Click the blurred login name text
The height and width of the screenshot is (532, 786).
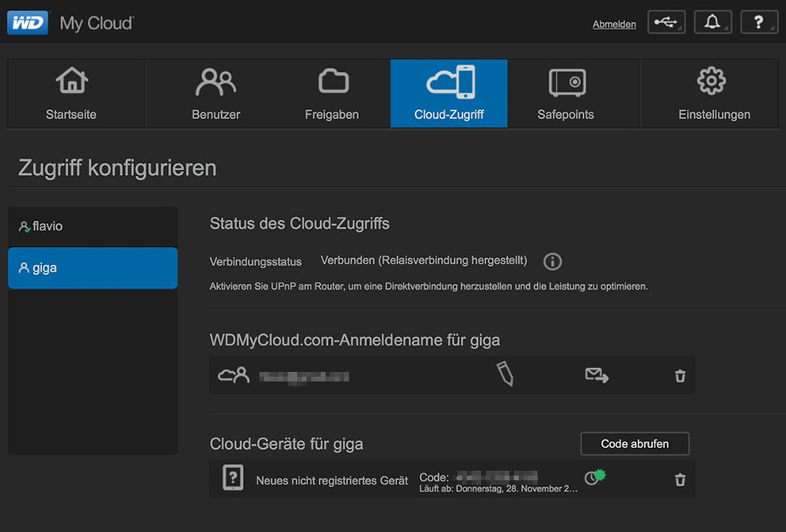303,377
